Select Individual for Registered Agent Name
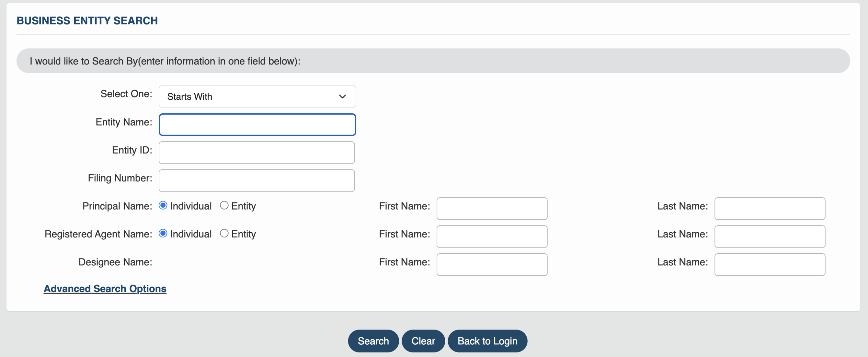This screenshot has height=357, width=868. coord(163,234)
